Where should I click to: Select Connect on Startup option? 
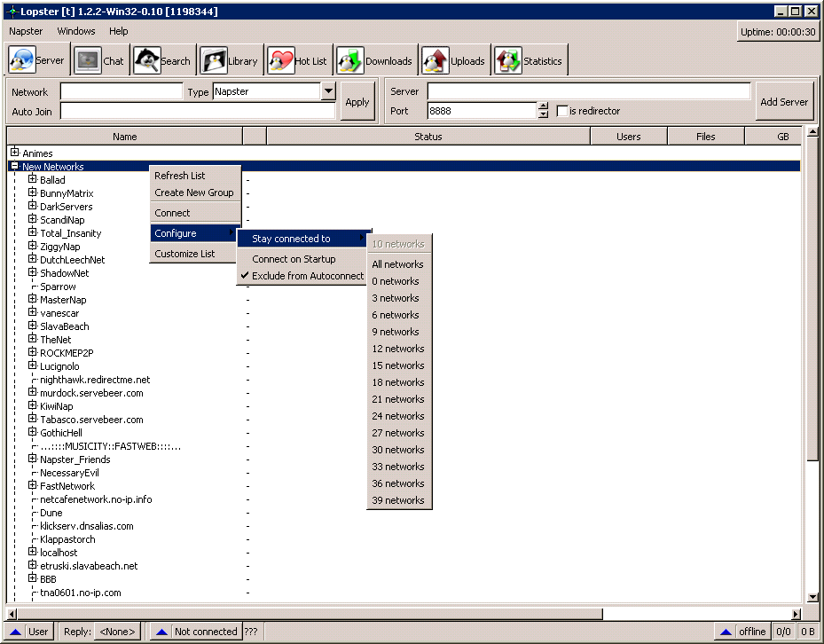click(x=301, y=259)
